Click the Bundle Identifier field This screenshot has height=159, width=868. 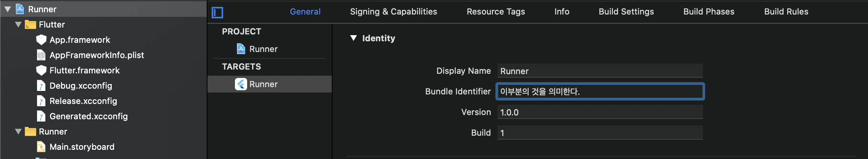[600, 91]
